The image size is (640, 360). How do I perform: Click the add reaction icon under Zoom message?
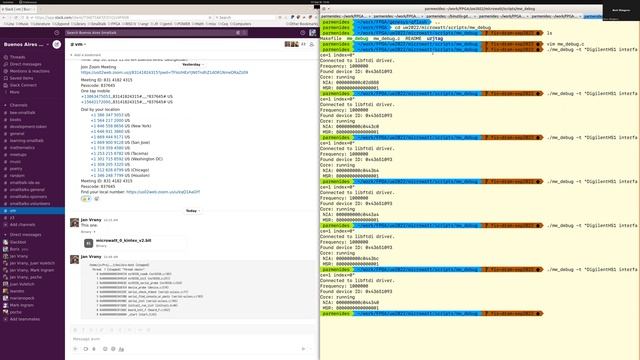pos(97,199)
